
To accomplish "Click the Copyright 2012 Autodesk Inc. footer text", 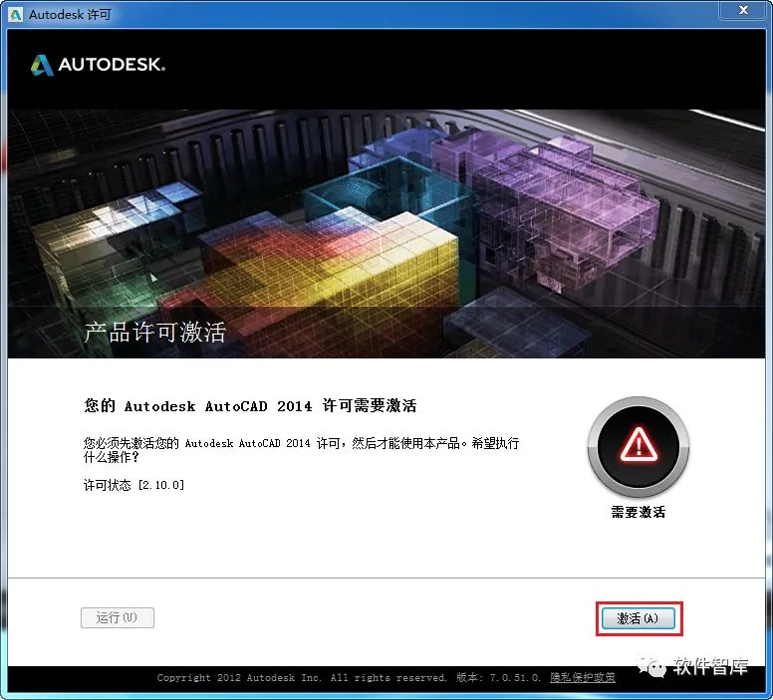I will click(x=302, y=678).
